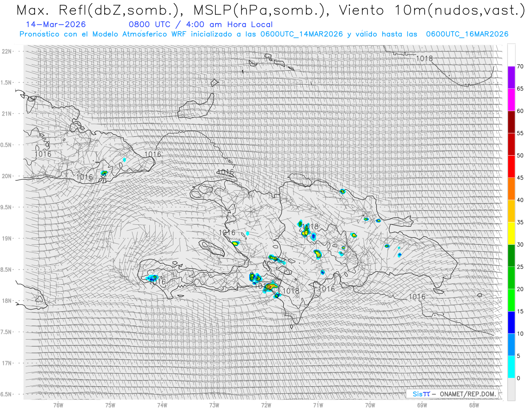This screenshot has height=411, width=532.
Task: Click the '0800 UTC / 4:00 am Hora Local' text
Action: coord(200,24)
